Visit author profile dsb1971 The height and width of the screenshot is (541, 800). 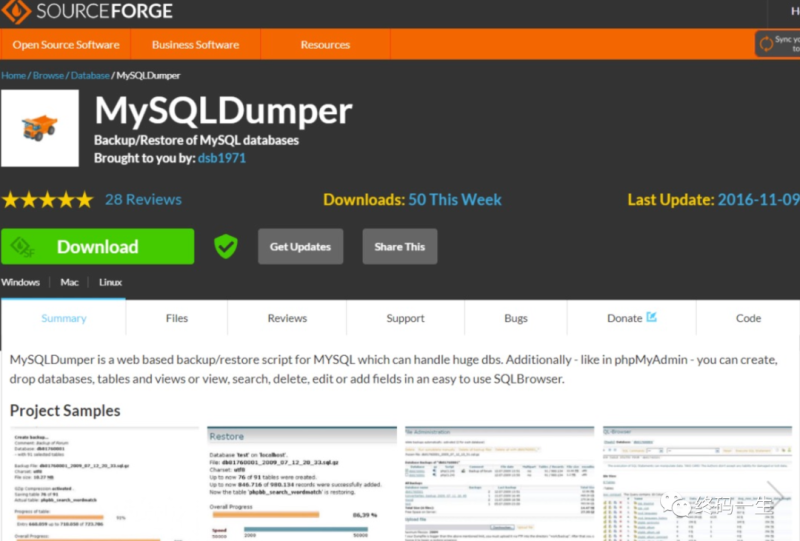(x=222, y=158)
